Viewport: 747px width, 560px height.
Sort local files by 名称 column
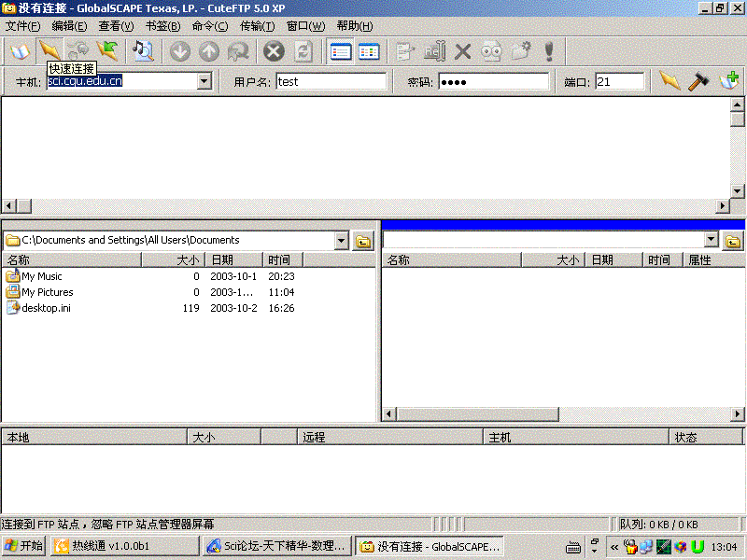pos(72,260)
